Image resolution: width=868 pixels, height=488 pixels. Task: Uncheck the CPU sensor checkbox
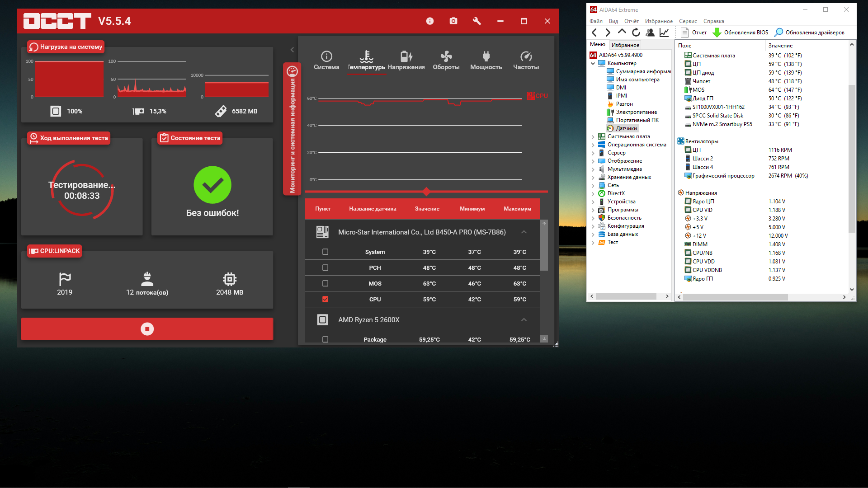tap(325, 299)
